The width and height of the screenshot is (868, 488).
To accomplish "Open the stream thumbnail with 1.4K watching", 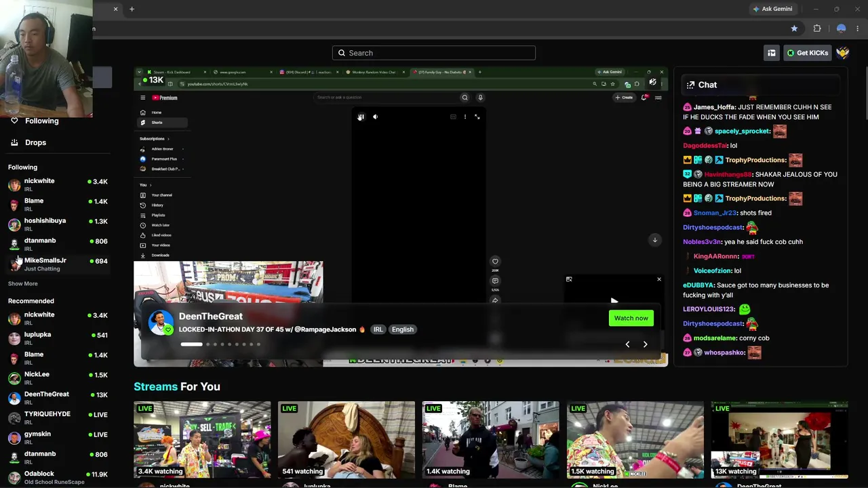I will coord(491,440).
